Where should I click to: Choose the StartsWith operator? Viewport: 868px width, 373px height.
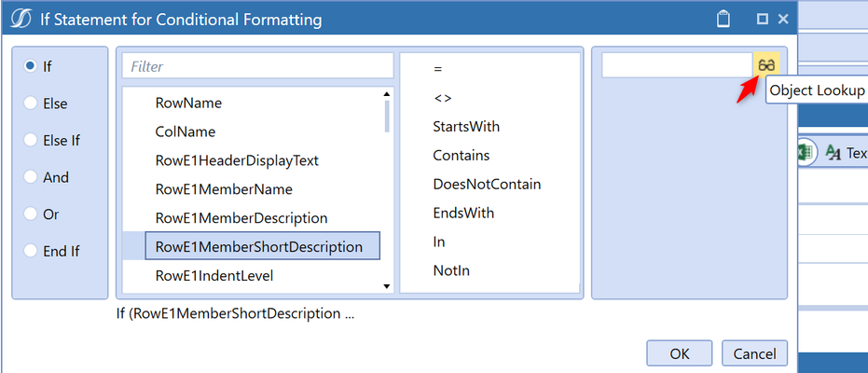(466, 127)
